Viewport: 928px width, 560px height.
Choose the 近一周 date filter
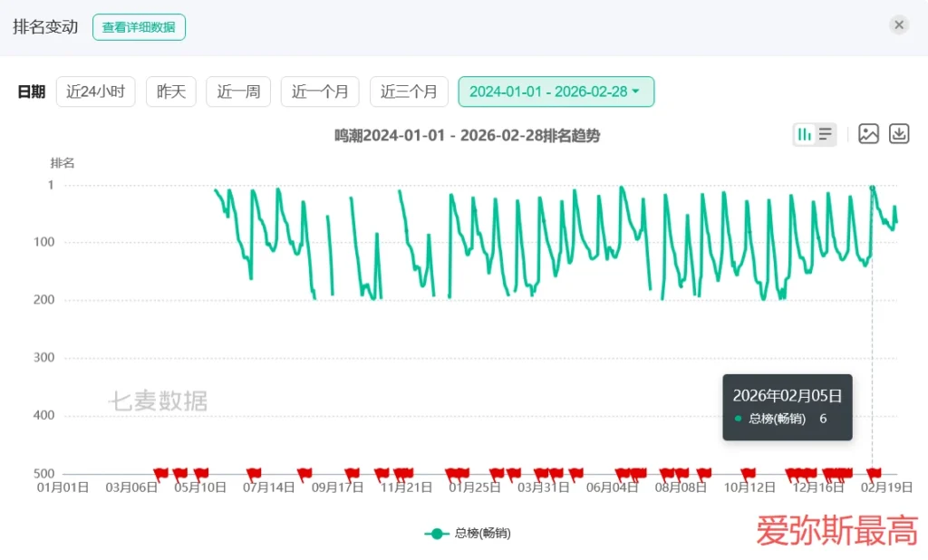click(238, 92)
